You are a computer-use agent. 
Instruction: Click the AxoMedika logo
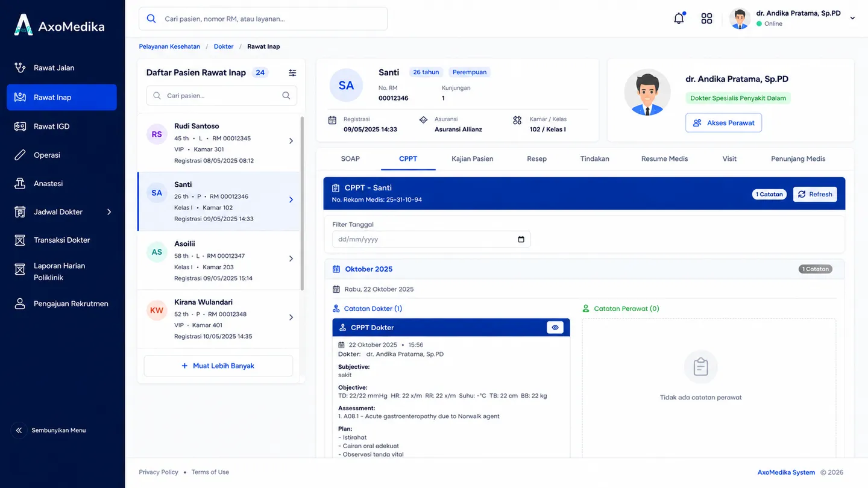point(59,25)
